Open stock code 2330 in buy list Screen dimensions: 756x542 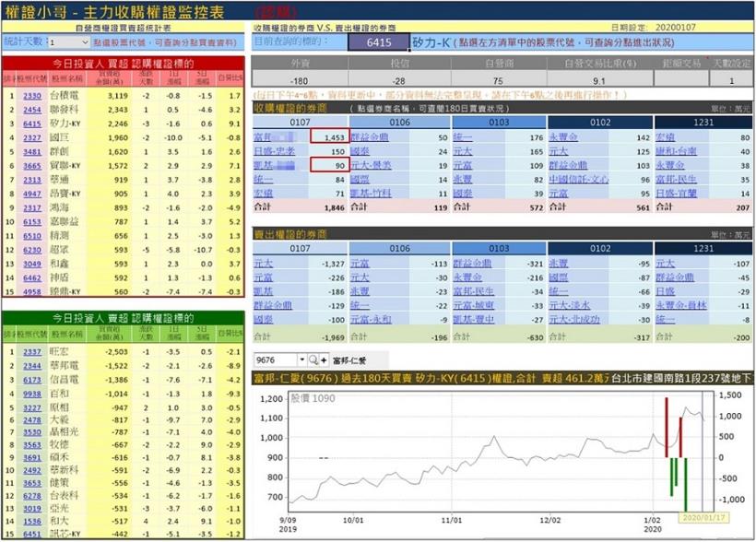(x=32, y=96)
